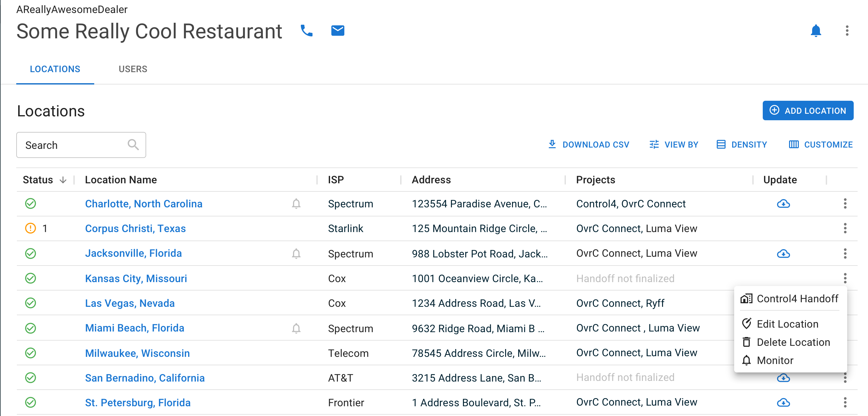The height and width of the screenshot is (416, 868).
Task: Open header three-dot options menu
Action: coord(847,31)
